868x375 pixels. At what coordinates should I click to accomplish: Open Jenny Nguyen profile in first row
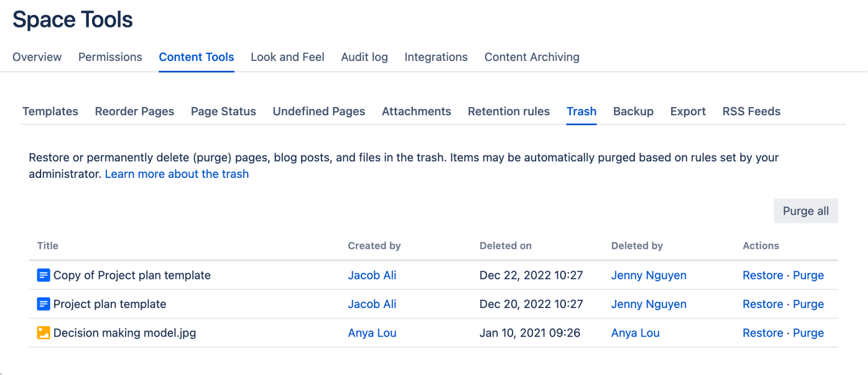648,275
